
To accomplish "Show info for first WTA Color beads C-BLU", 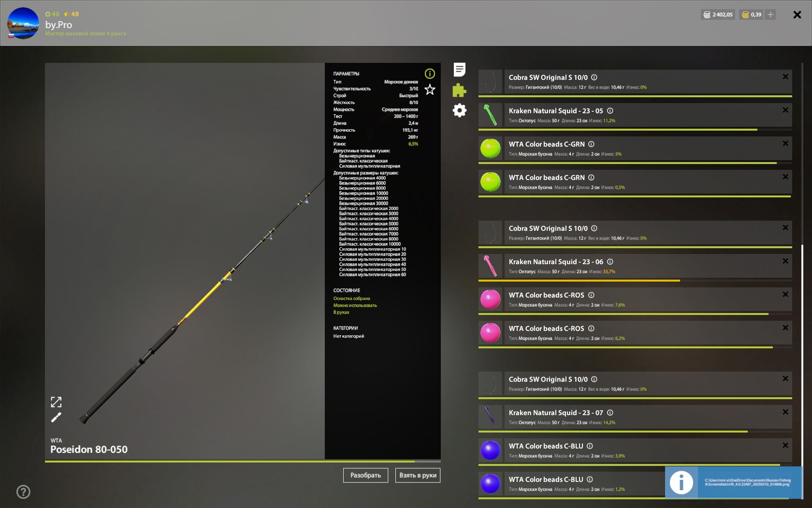I will (x=590, y=446).
